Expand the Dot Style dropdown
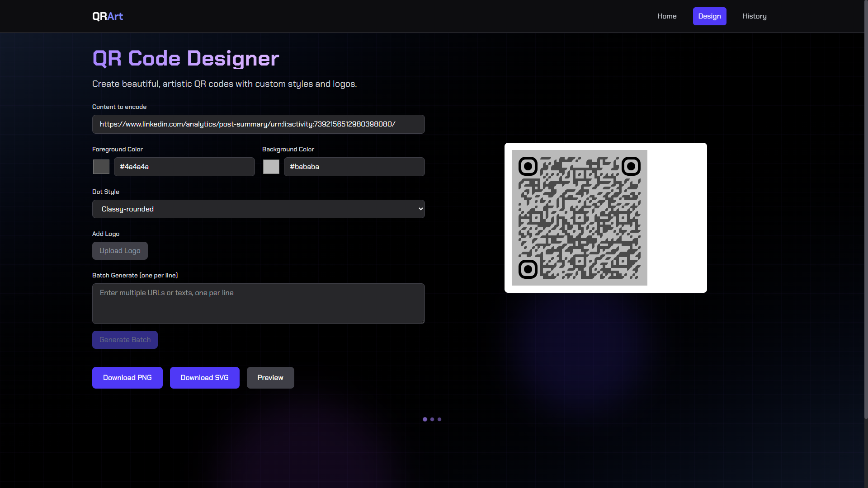 pos(258,209)
